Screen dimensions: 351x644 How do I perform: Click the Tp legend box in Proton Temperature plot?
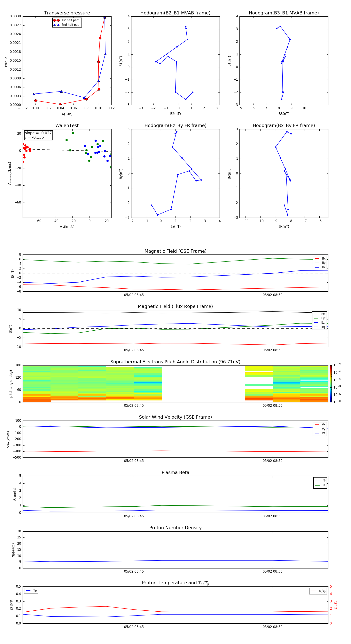click(31, 591)
